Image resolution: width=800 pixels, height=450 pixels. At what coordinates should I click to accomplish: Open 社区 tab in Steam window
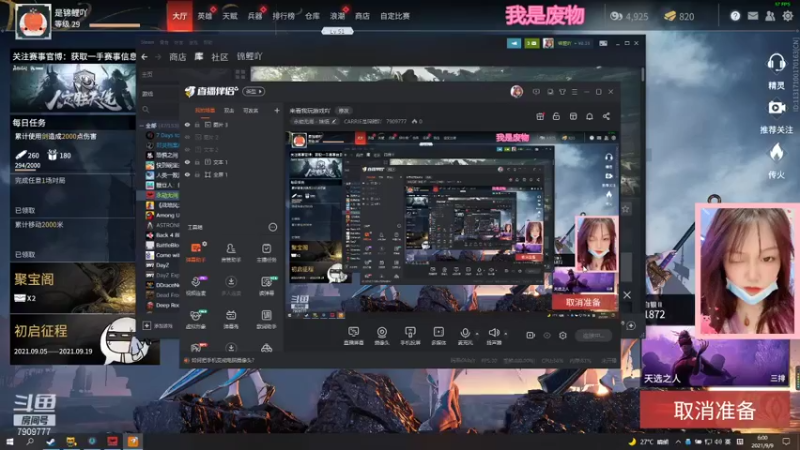click(219, 57)
